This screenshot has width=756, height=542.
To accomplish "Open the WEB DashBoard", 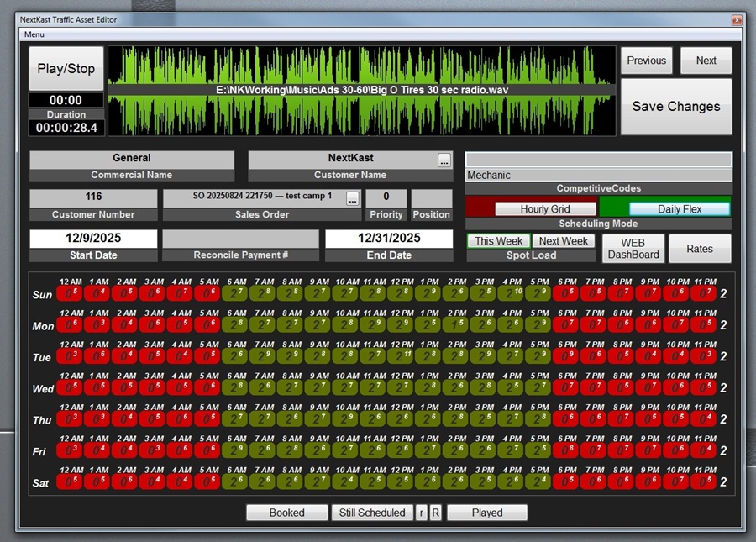I will [x=633, y=249].
